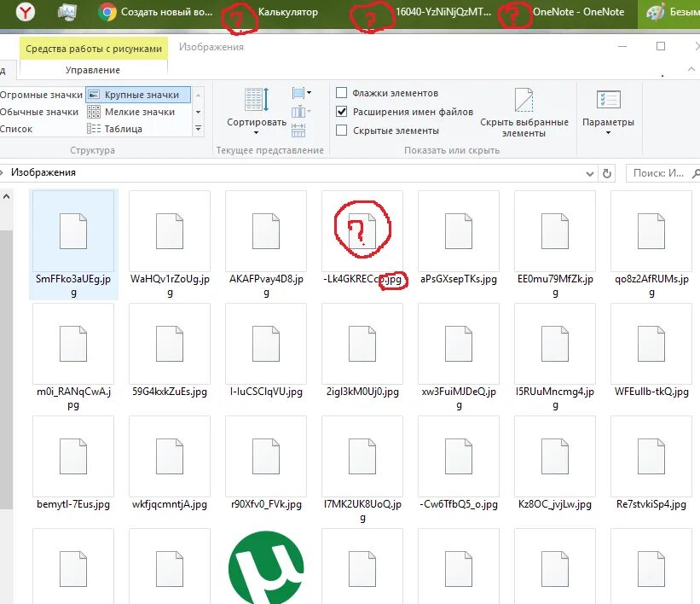Select file AKAFPvay4D8.jpg
Screen dimensions: 700x604
tap(266, 244)
